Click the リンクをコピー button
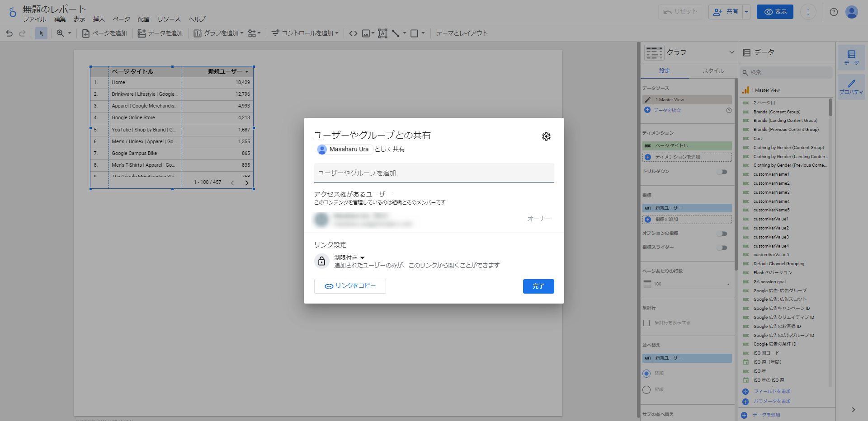The width and height of the screenshot is (868, 421). 350,286
